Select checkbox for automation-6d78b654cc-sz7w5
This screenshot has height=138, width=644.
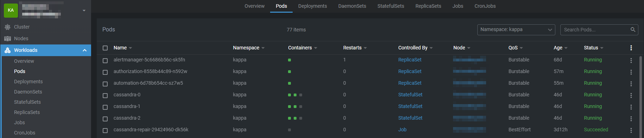click(x=105, y=84)
